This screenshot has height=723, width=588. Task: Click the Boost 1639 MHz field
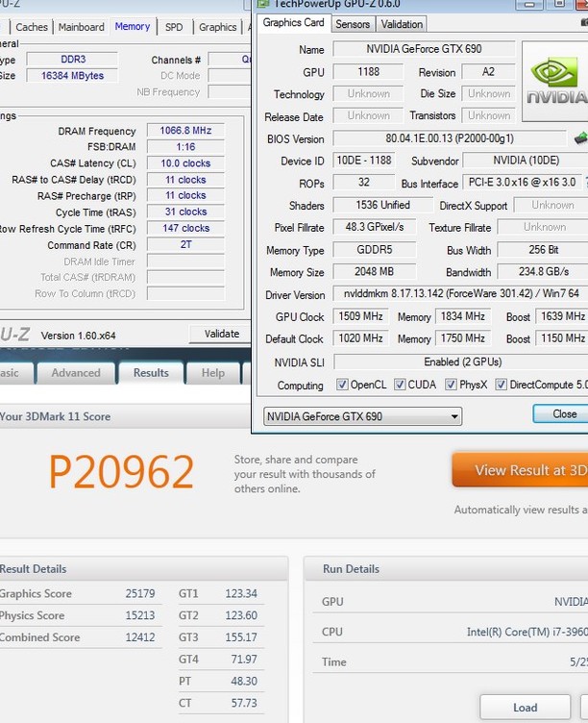[x=562, y=316]
